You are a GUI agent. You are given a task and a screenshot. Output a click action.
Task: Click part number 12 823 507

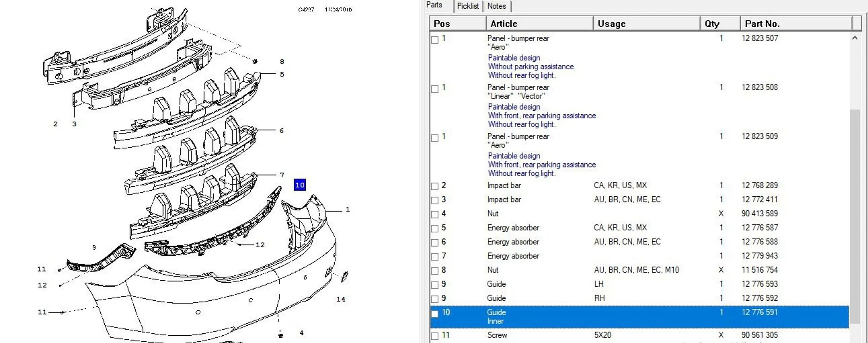760,38
